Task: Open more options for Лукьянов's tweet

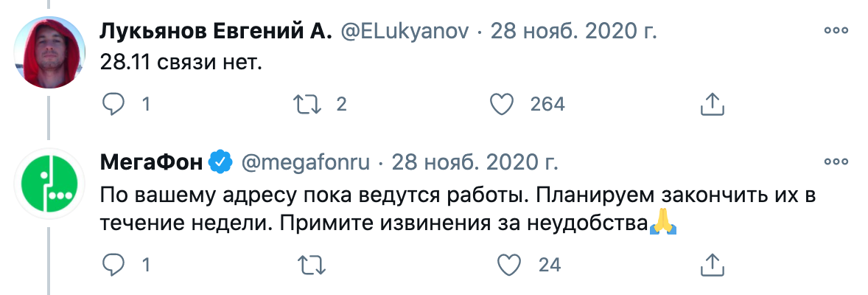Action: coord(836,32)
